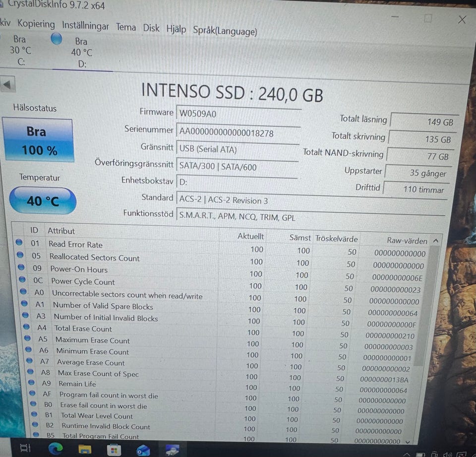The height and width of the screenshot is (457, 476).
Task: Select the C: drive at 30 °C
Action: pyautogui.click(x=21, y=51)
